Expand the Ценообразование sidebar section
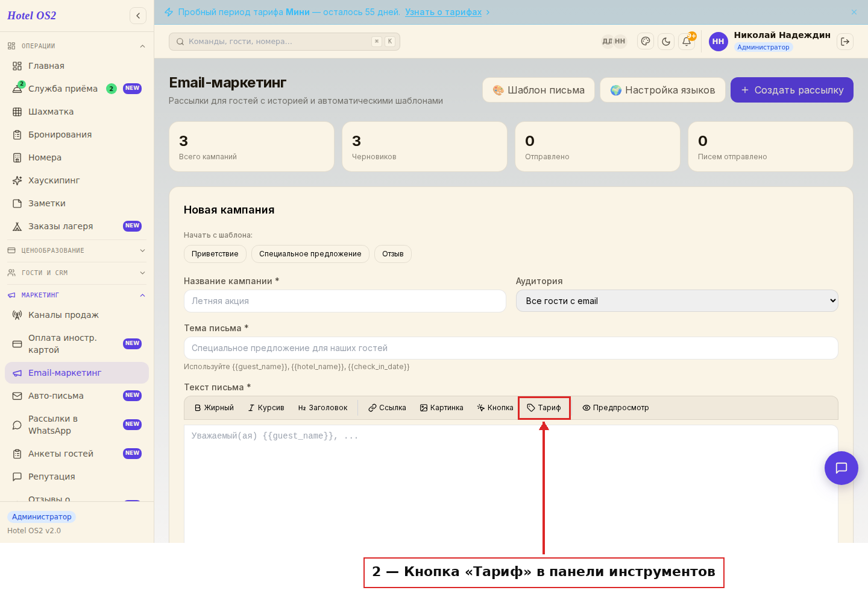Viewport: 868px width, 602px height. 77,250
